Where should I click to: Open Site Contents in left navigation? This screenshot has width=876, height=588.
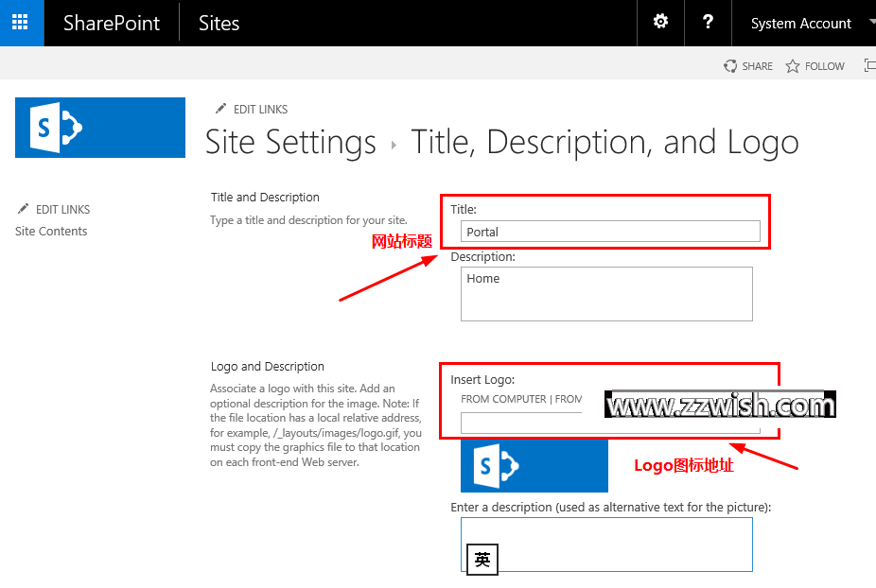[51, 232]
